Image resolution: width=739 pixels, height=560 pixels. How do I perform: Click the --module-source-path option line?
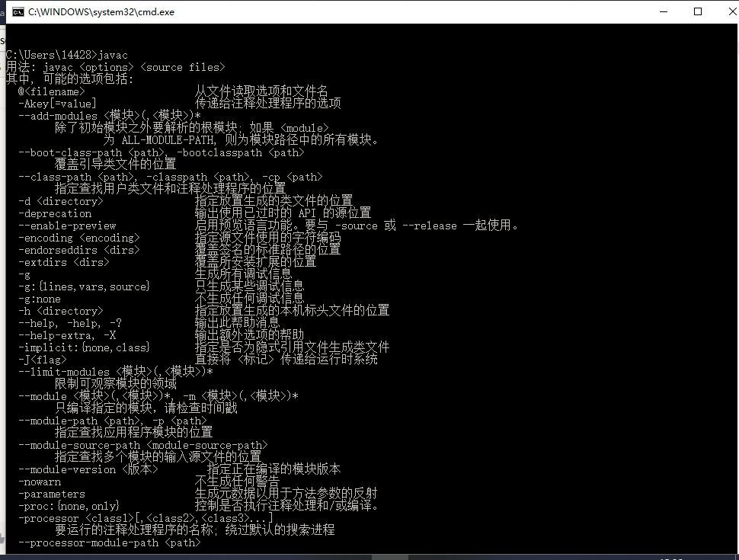point(142,446)
